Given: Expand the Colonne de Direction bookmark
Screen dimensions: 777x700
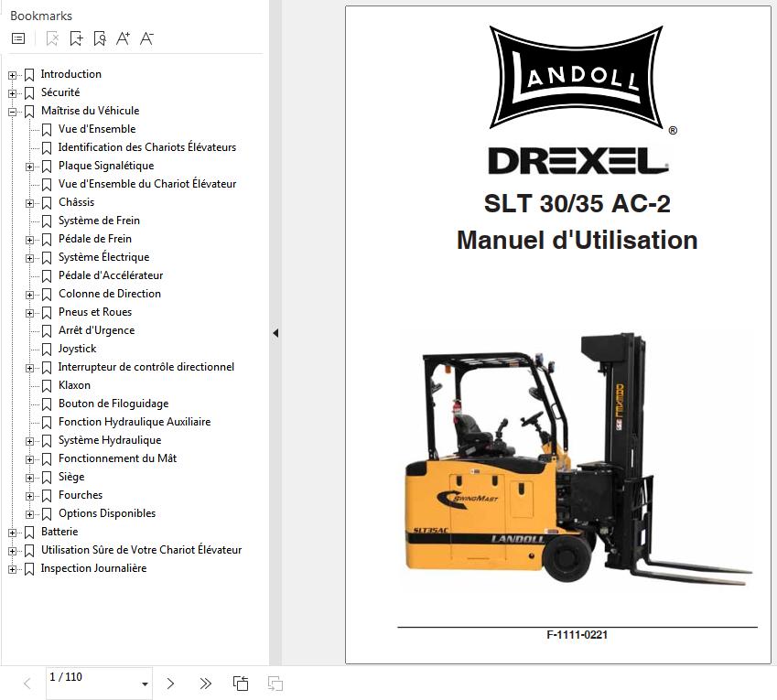Looking at the screenshot, I should click(x=29, y=296).
